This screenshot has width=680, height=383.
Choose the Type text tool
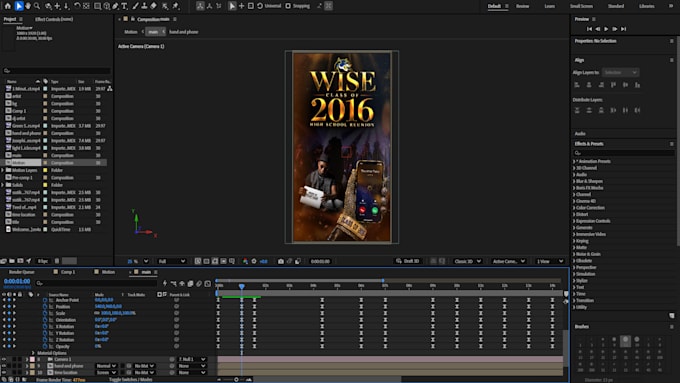coord(125,6)
